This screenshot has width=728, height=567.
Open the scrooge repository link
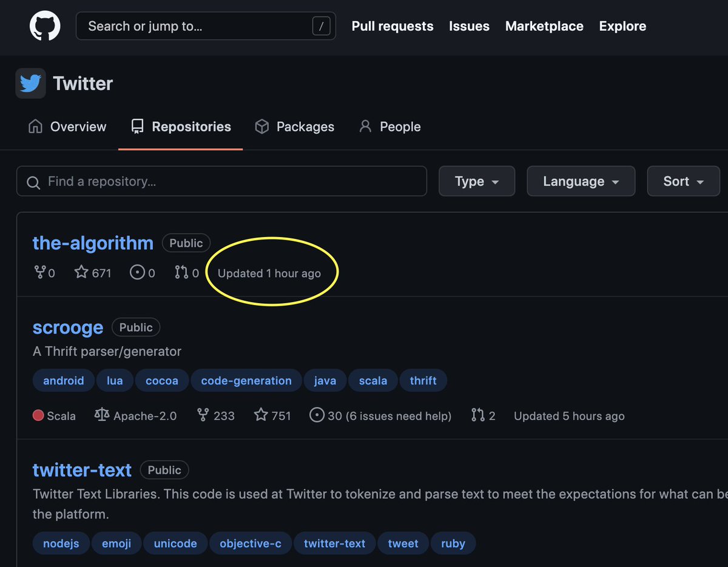coord(68,327)
